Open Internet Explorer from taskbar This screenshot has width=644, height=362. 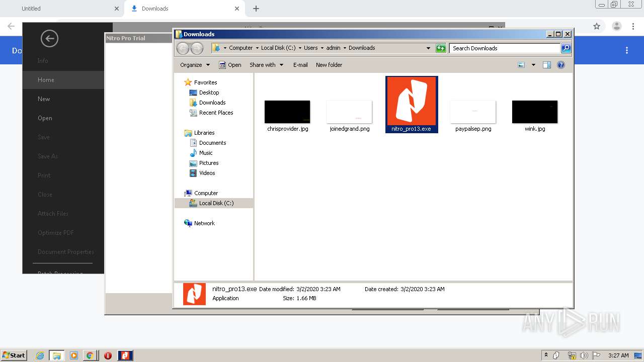[x=40, y=355]
